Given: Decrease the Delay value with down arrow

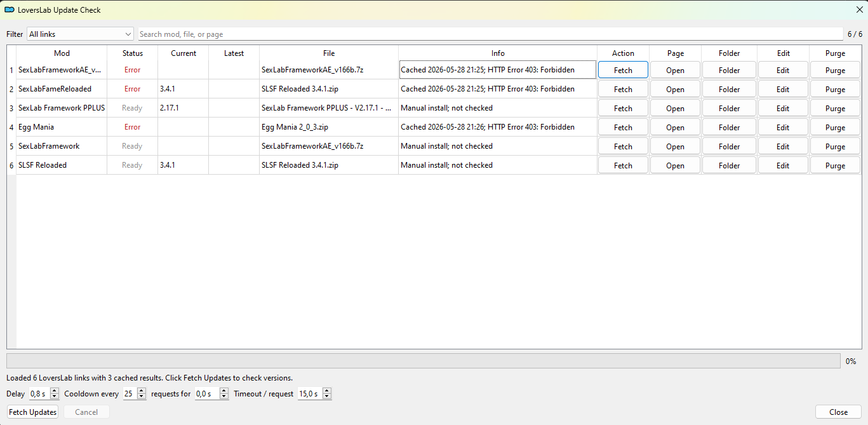Looking at the screenshot, I should click(x=53, y=397).
